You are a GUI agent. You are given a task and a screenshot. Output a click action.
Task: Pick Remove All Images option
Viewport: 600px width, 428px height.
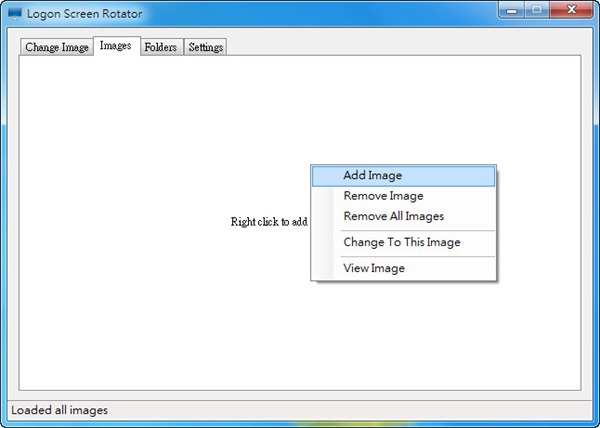pos(403,216)
